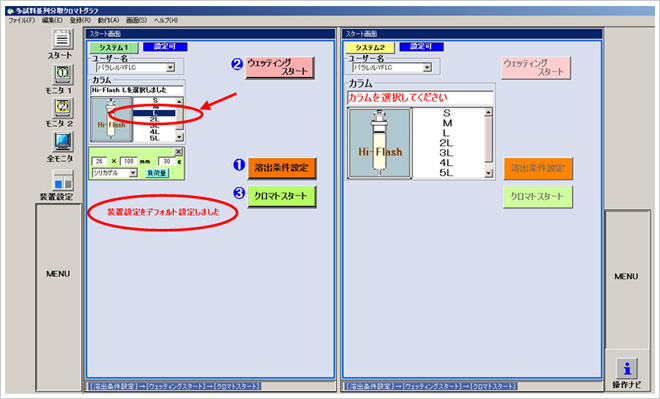The height and width of the screenshot is (399, 660).
Task: Click the System 1 スタート画面 panel title bar
Action: point(210,34)
